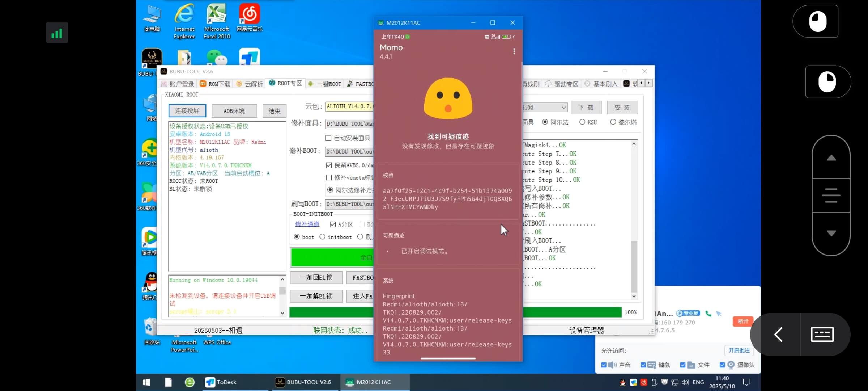Screen dimensions: 868x391
Task: Click the ToDesk virtual keyboard icon
Action: pos(822,334)
